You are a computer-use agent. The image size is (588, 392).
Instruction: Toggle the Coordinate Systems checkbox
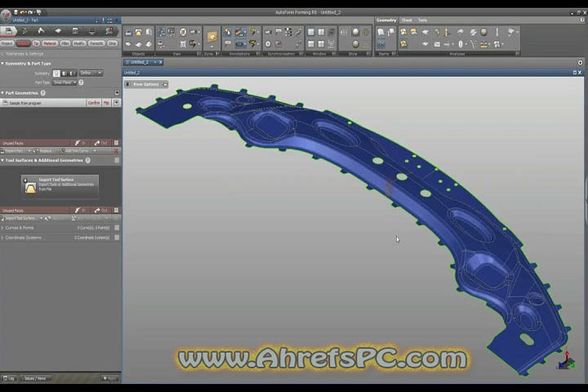117,238
